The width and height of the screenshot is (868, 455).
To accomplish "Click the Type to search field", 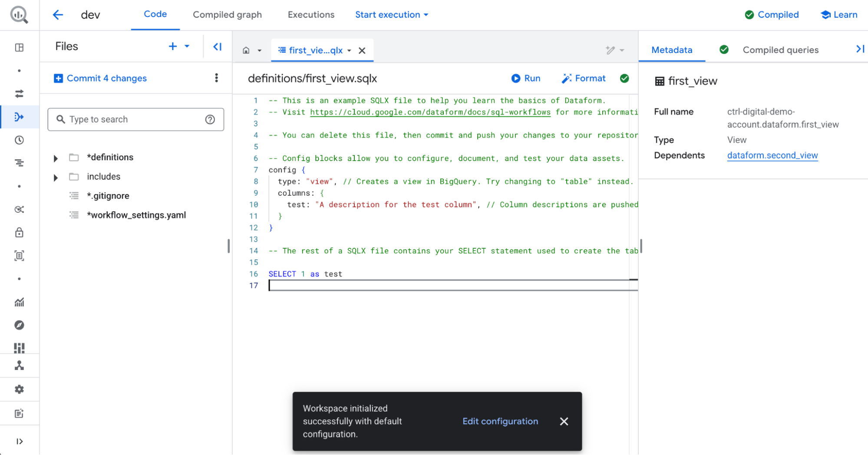I will point(136,119).
